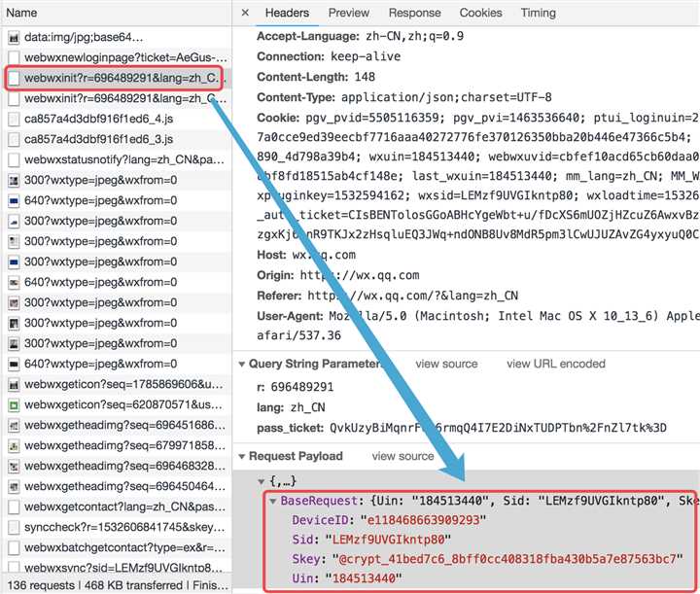
Task: Click the Origin http://wx.qq.com header
Action: point(338,275)
